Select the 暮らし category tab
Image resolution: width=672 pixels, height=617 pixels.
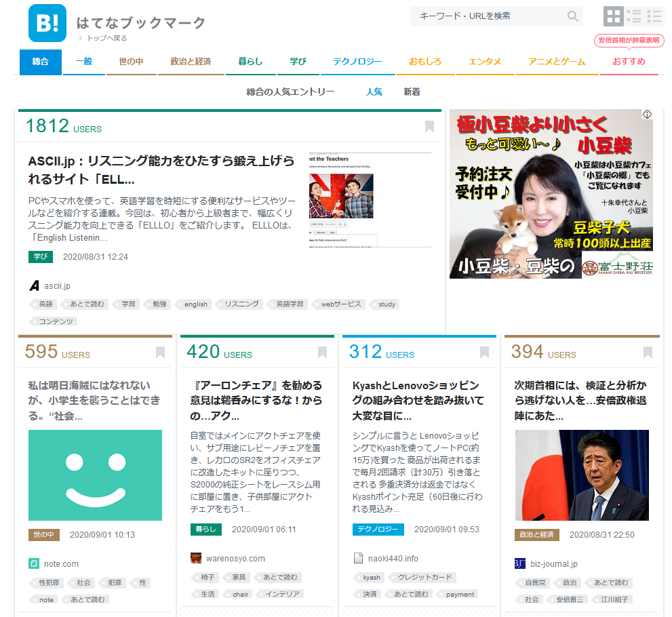[250, 62]
